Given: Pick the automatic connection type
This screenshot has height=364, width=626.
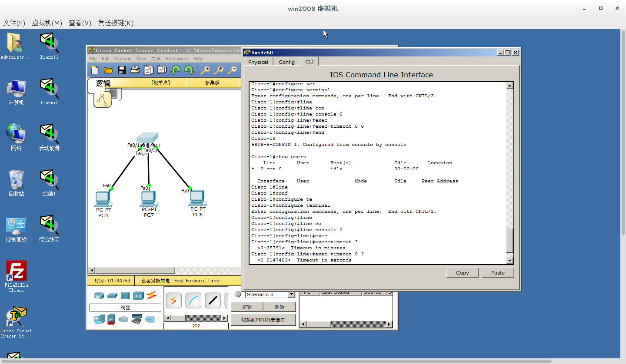Looking at the screenshot, I should [173, 301].
